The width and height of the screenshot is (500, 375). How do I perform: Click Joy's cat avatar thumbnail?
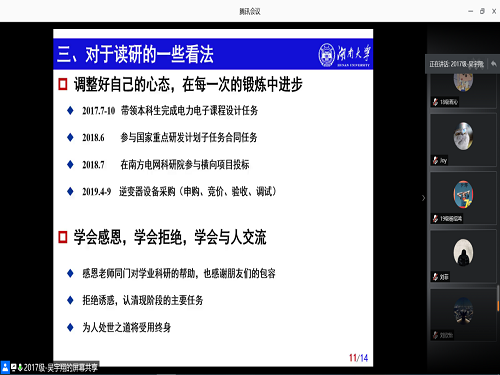tap(463, 136)
